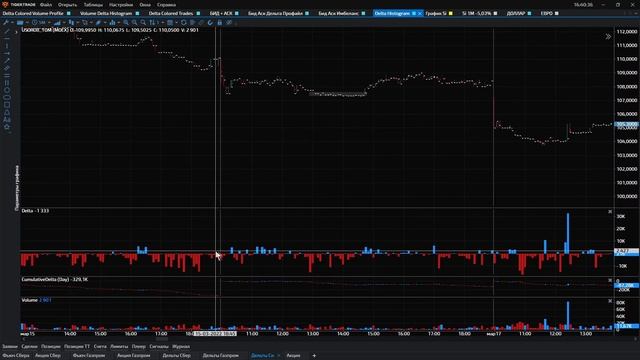Open the Открыть menu
Screen dimensions: 640x360
point(67,5)
